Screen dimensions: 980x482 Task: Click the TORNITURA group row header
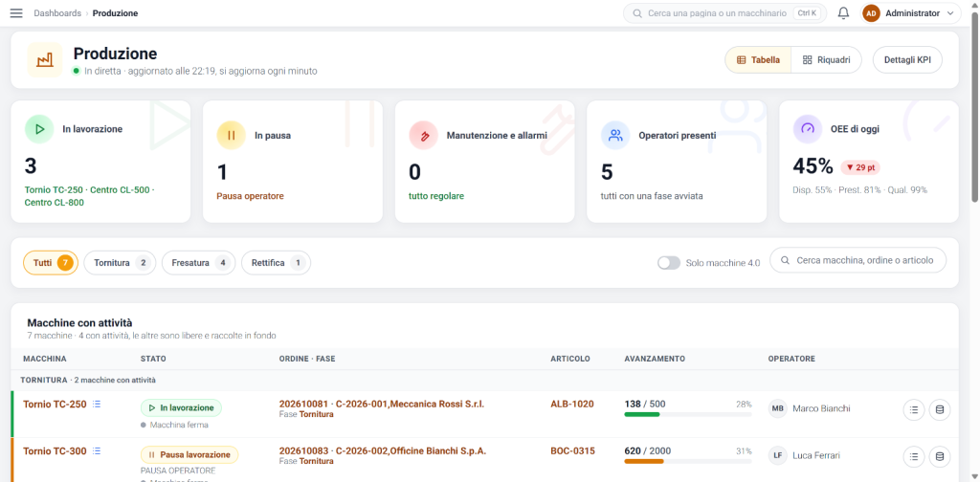pyautogui.click(x=484, y=380)
